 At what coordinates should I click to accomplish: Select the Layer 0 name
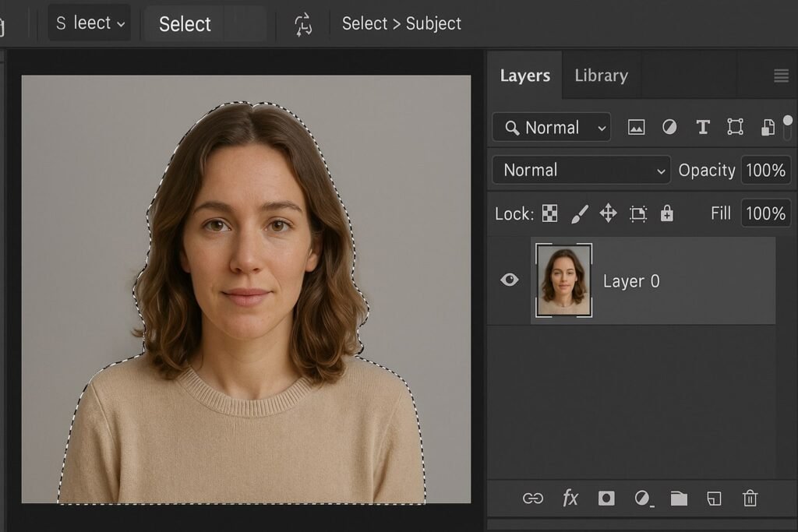pos(631,281)
